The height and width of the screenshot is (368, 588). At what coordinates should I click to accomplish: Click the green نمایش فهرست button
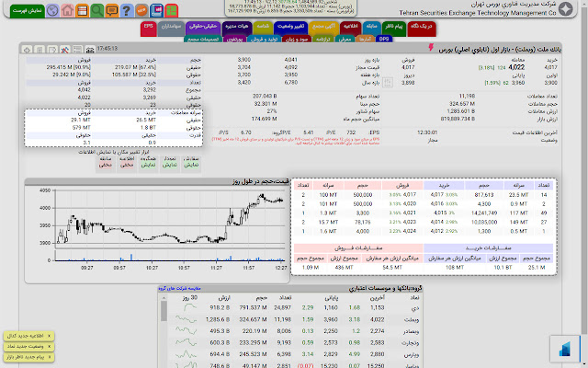pos(28,10)
